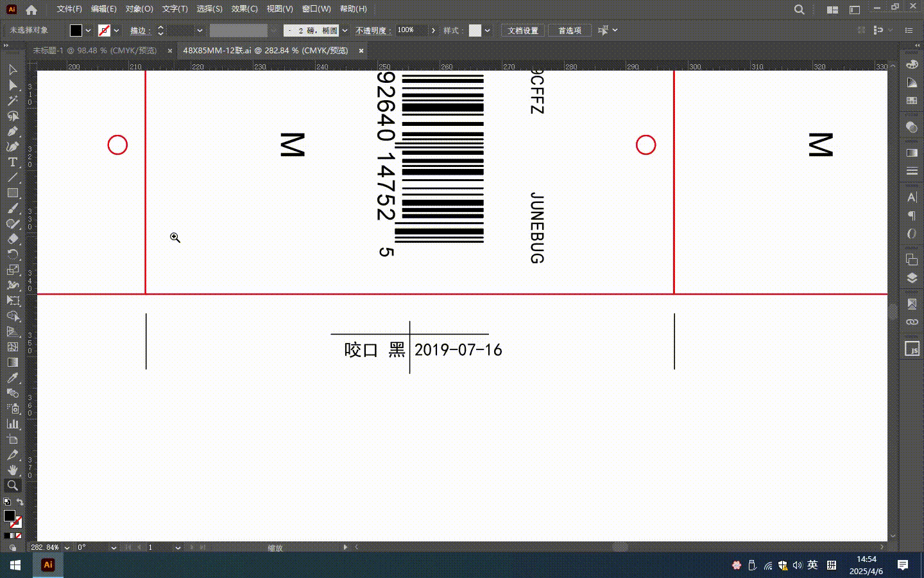The width and height of the screenshot is (924, 578).
Task: Select the Hand tool
Action: (x=12, y=470)
